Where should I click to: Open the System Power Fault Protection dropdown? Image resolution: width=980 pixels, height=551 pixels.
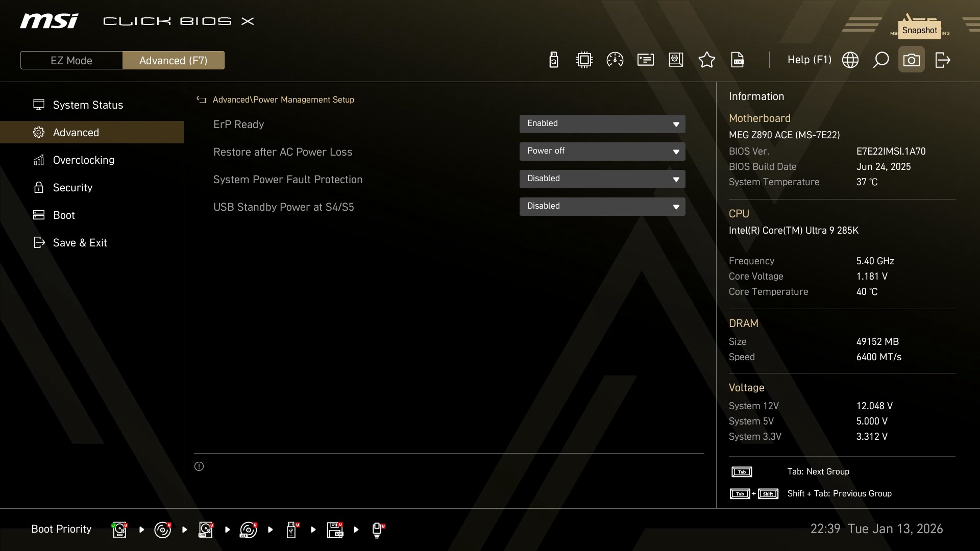[x=602, y=179]
